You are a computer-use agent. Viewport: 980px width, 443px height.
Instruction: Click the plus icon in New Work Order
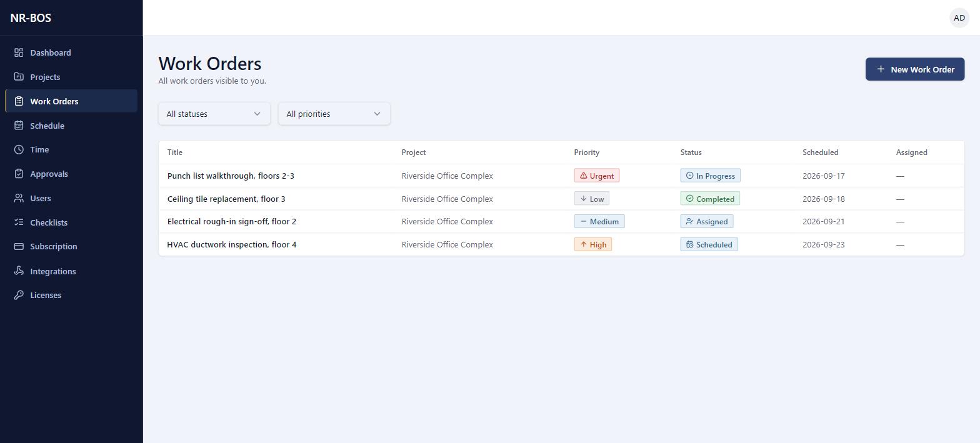point(881,69)
